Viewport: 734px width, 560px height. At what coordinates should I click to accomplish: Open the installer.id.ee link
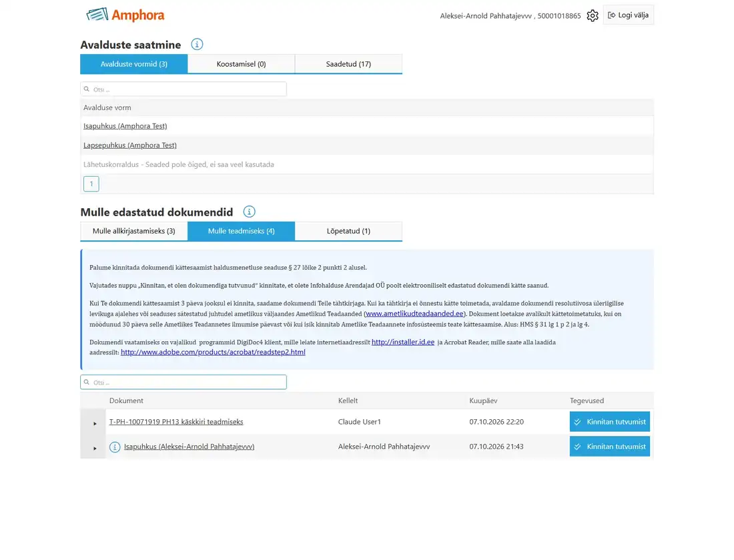click(x=403, y=342)
